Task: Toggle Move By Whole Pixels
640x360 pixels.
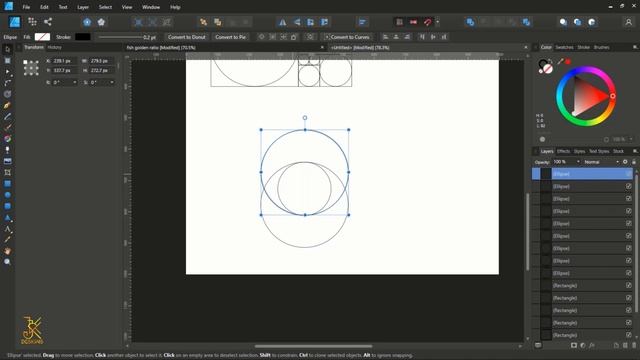Action: click(413, 22)
